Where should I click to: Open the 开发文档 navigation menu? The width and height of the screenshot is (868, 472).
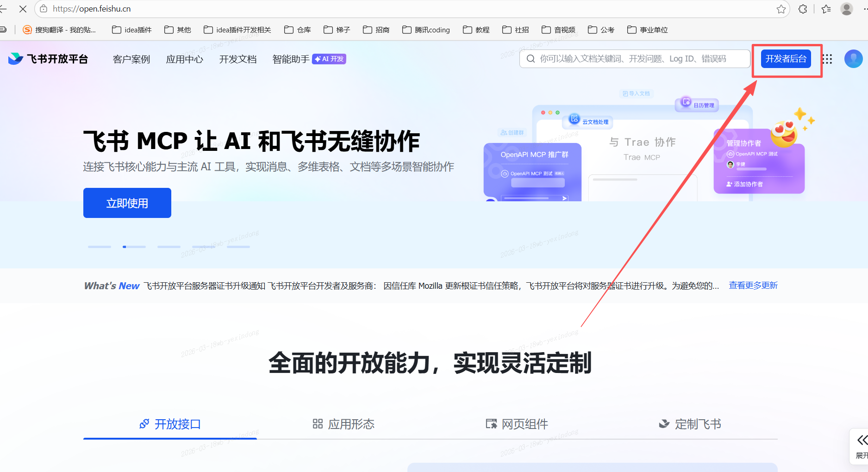point(237,59)
